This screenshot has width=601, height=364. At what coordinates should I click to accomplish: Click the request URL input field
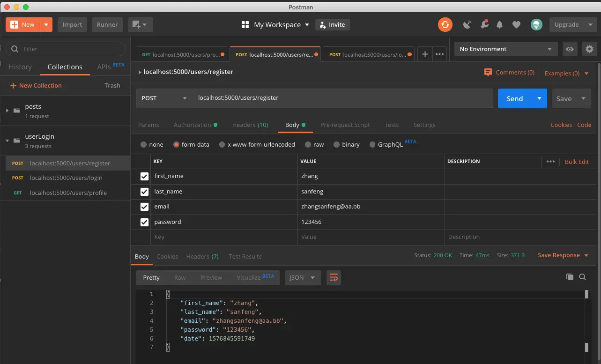point(342,98)
